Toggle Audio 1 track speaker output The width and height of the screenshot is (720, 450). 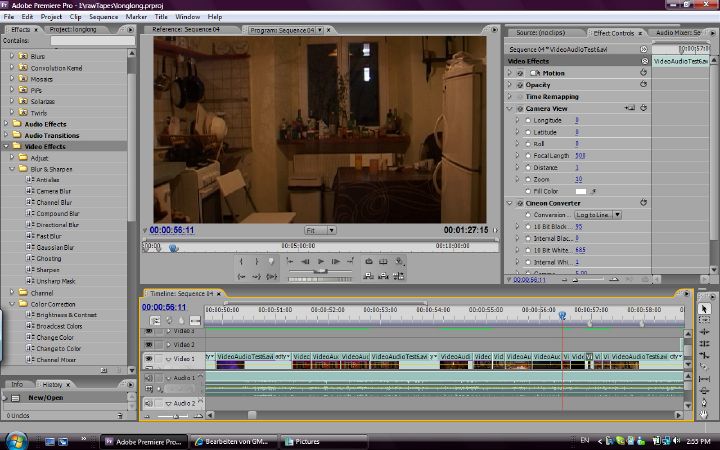coord(149,378)
